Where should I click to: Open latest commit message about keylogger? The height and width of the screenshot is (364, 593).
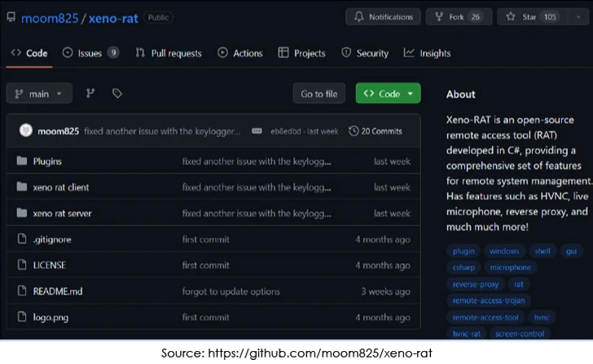pyautogui.click(x=162, y=131)
